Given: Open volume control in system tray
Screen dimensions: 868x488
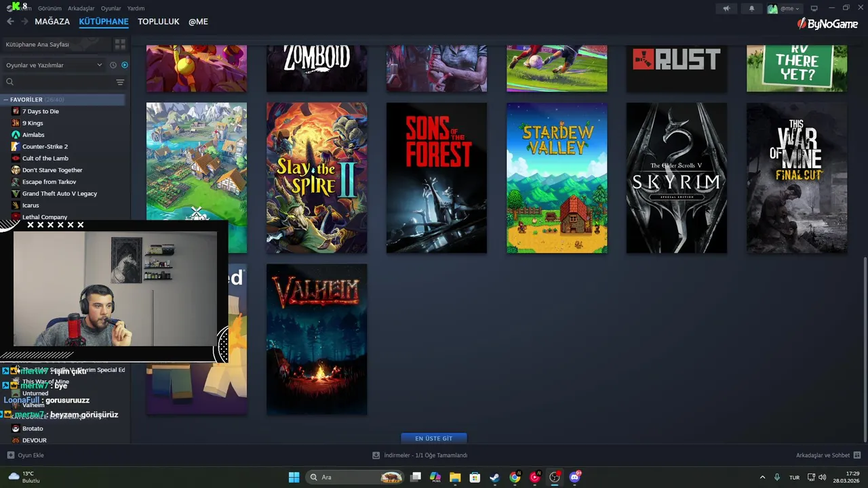Looking at the screenshot, I should point(823,477).
